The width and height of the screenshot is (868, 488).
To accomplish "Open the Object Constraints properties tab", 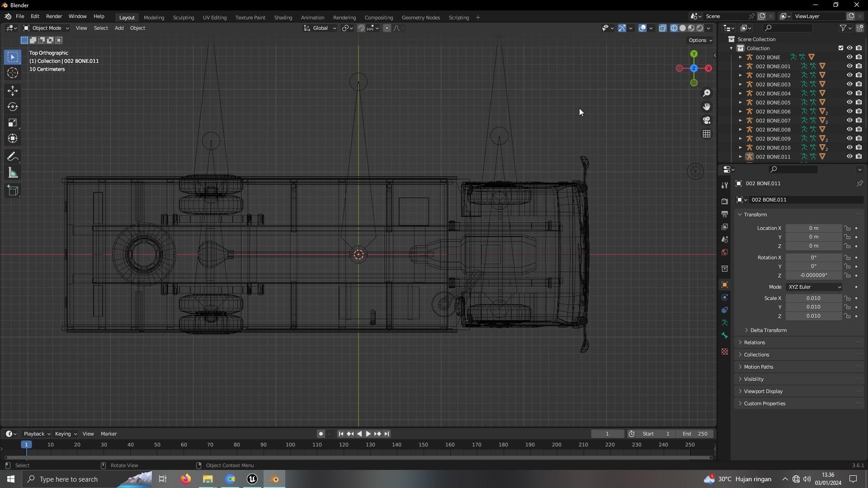I will [x=725, y=310].
